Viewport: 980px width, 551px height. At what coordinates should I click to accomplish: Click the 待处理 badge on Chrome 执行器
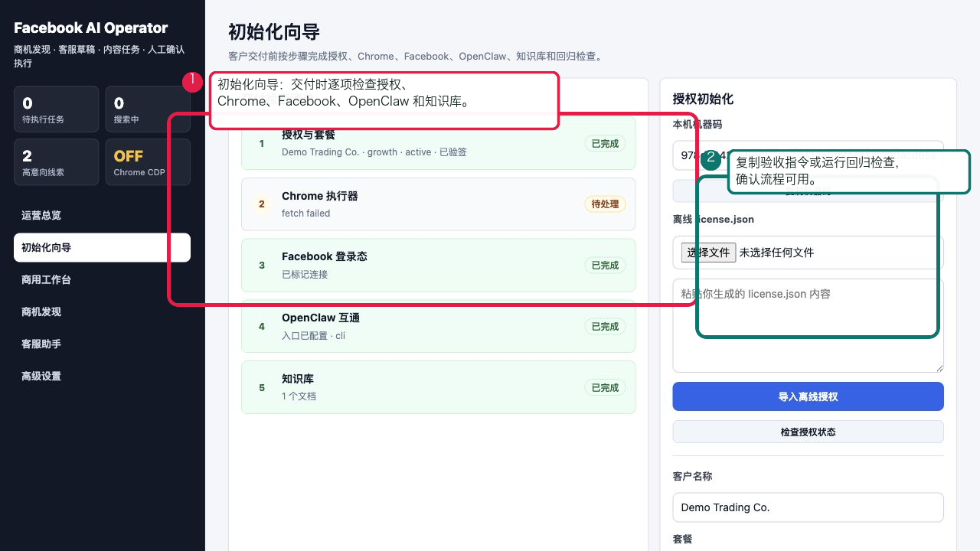(x=605, y=204)
